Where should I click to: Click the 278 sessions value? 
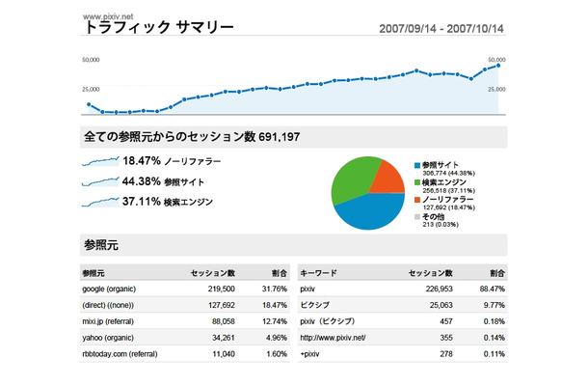[x=446, y=354]
